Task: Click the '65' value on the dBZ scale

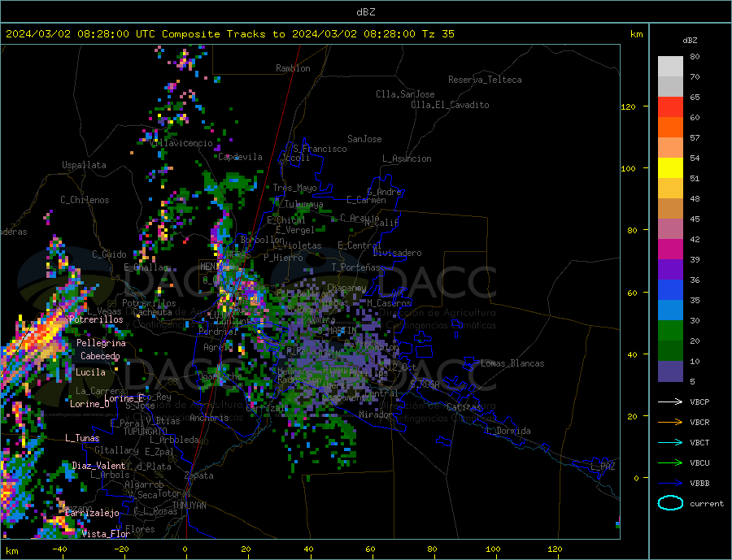Action: point(695,98)
